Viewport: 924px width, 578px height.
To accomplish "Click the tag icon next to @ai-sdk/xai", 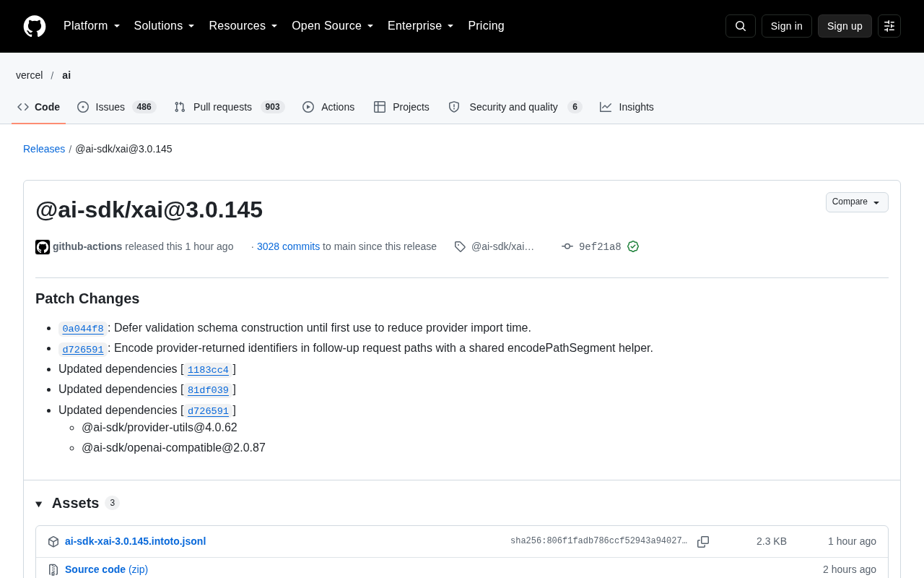I will pyautogui.click(x=460, y=247).
